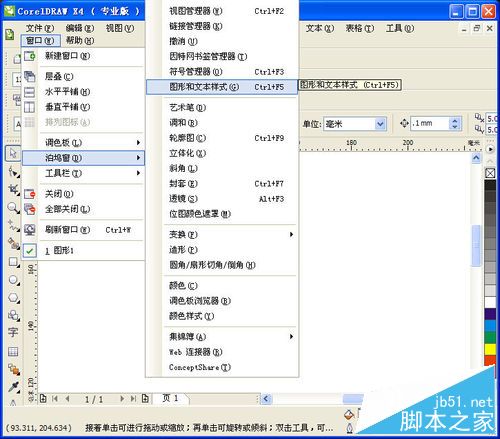Image resolution: width=500 pixels, height=439 pixels.
Task: Select the Pick tool in toolbox
Action: [13, 153]
